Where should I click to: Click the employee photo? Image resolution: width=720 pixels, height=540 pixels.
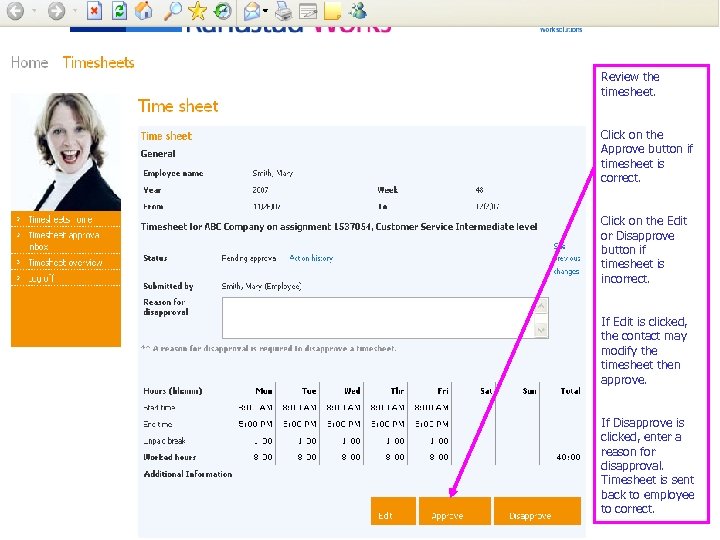point(66,152)
